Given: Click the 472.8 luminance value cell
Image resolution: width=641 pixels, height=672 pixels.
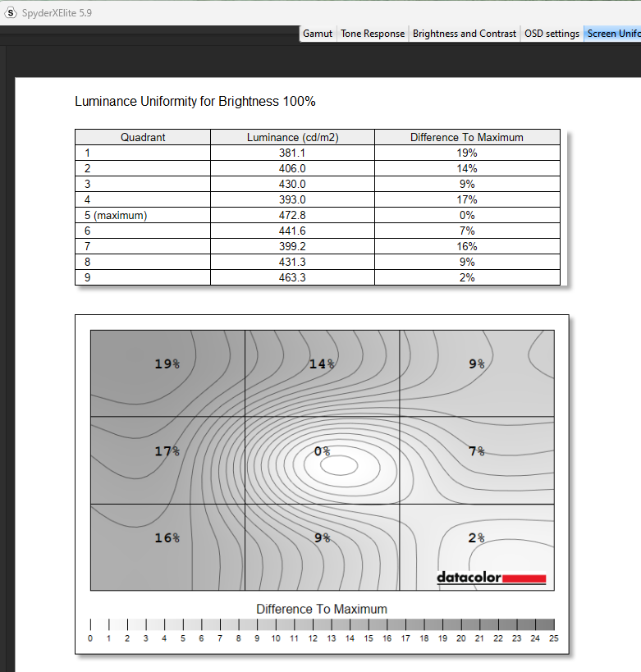Looking at the screenshot, I should pos(292,215).
